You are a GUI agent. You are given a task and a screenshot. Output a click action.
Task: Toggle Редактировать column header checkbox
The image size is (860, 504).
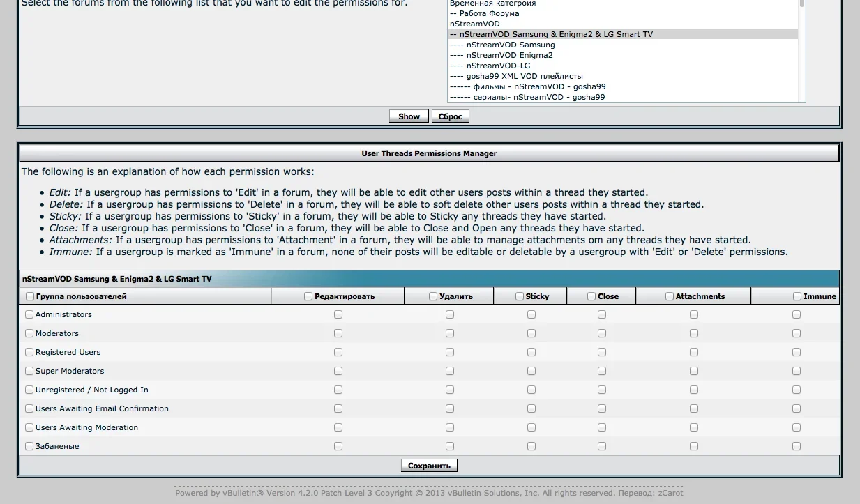(x=308, y=296)
